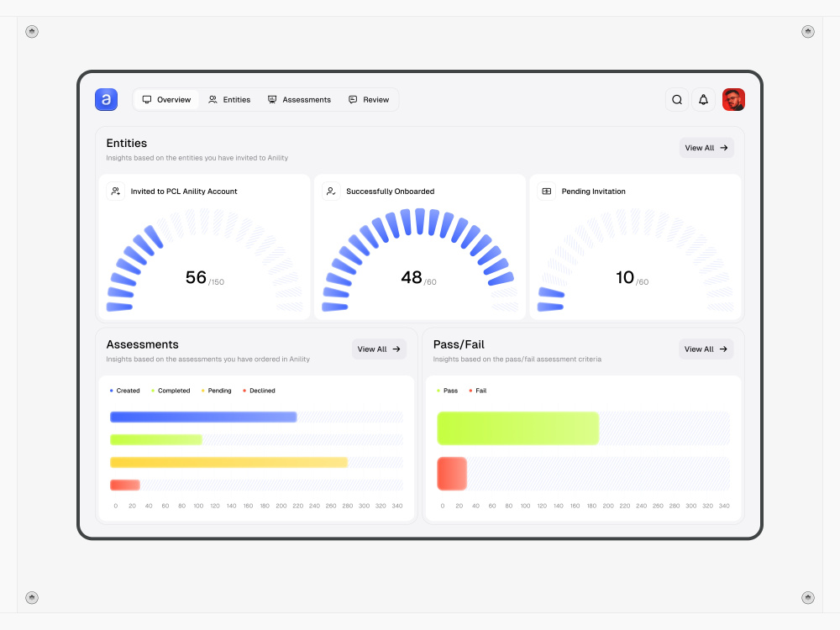
Task: Click View All in Entities section
Action: pos(706,148)
